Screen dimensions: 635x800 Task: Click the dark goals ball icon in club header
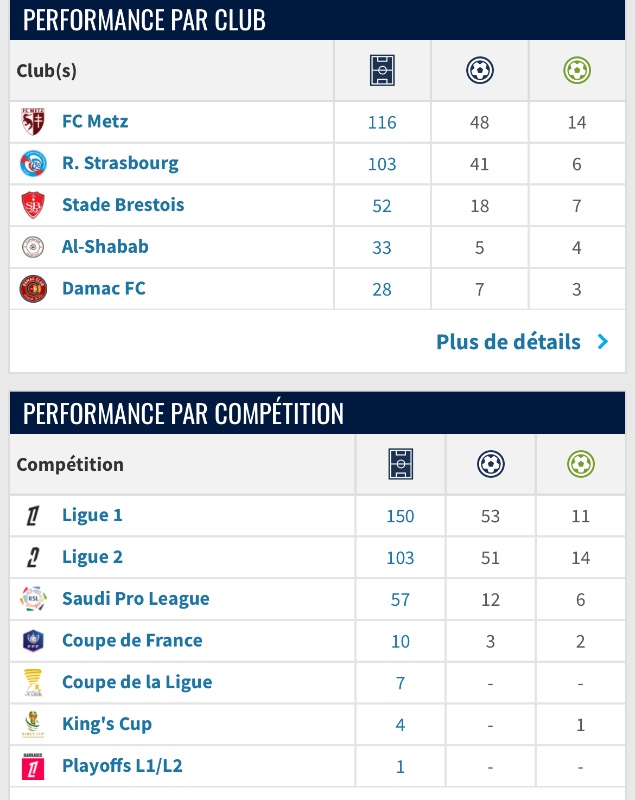[x=479, y=70]
